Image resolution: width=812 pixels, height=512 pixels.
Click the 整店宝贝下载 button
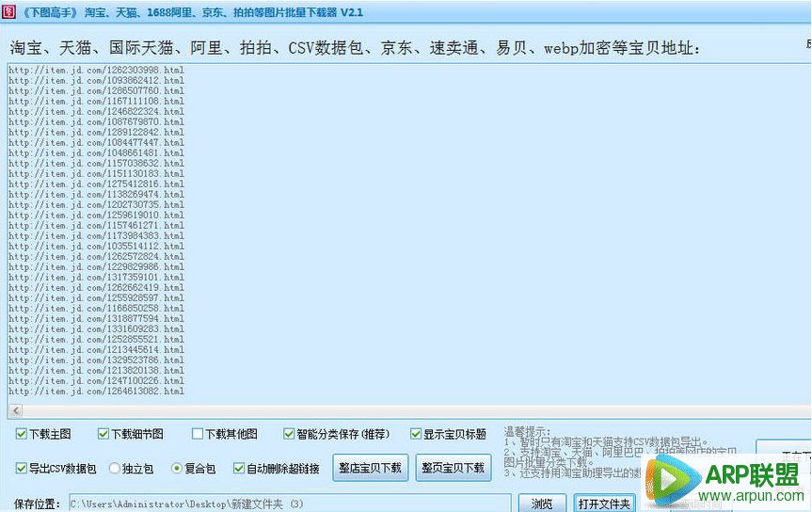371,468
